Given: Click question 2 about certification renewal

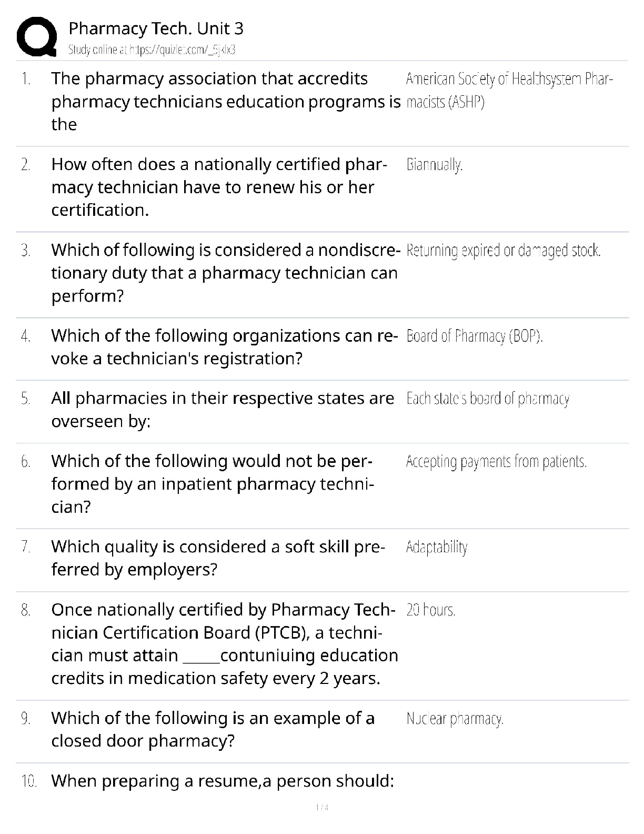Looking at the screenshot, I should pyautogui.click(x=219, y=187).
